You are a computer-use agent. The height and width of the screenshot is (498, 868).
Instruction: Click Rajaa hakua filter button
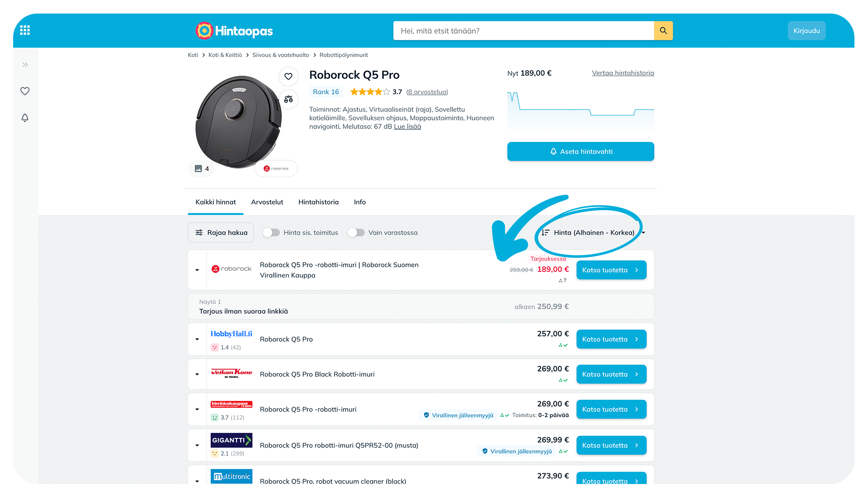[x=221, y=233]
